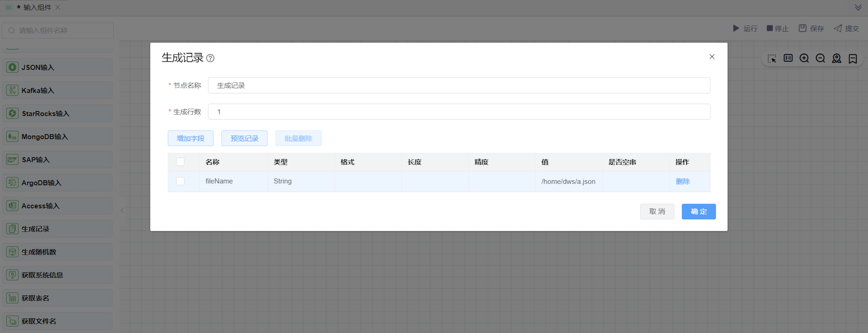
Task: Click the help icon beside 生成记录 title
Action: [x=210, y=58]
